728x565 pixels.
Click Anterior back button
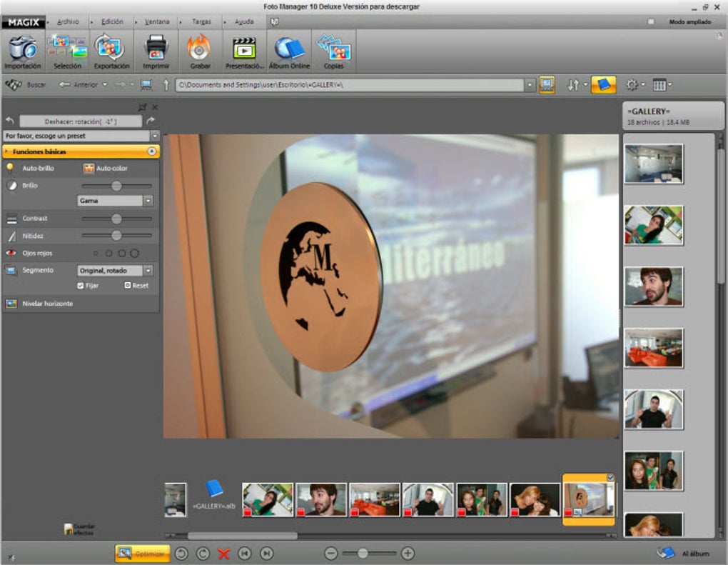[79, 84]
